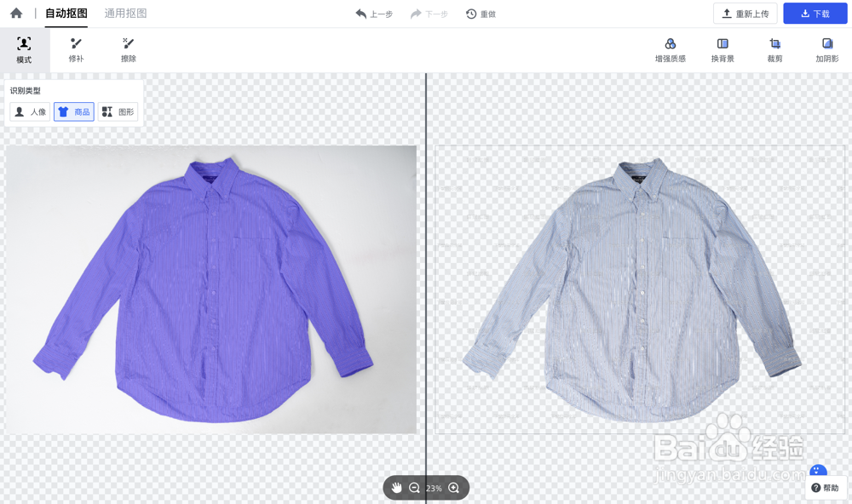Viewport: 852px width, 504px height.
Task: Activate the hand pan tool
Action: (x=397, y=488)
